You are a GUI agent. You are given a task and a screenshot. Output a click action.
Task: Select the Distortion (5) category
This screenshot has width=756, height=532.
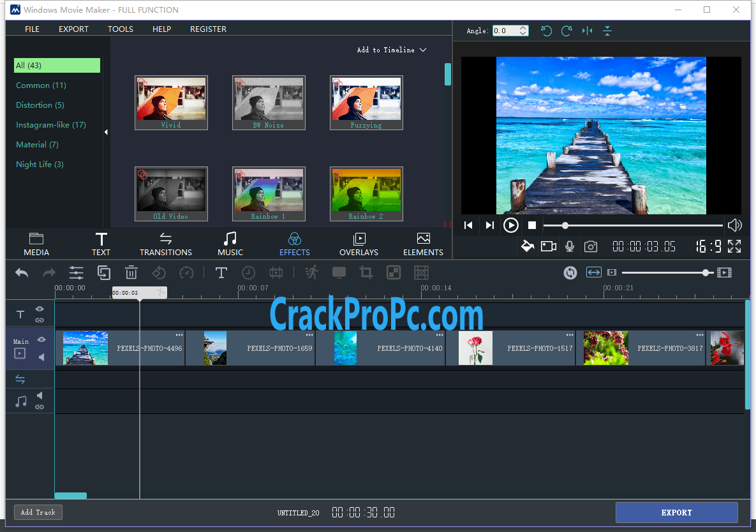tap(40, 105)
